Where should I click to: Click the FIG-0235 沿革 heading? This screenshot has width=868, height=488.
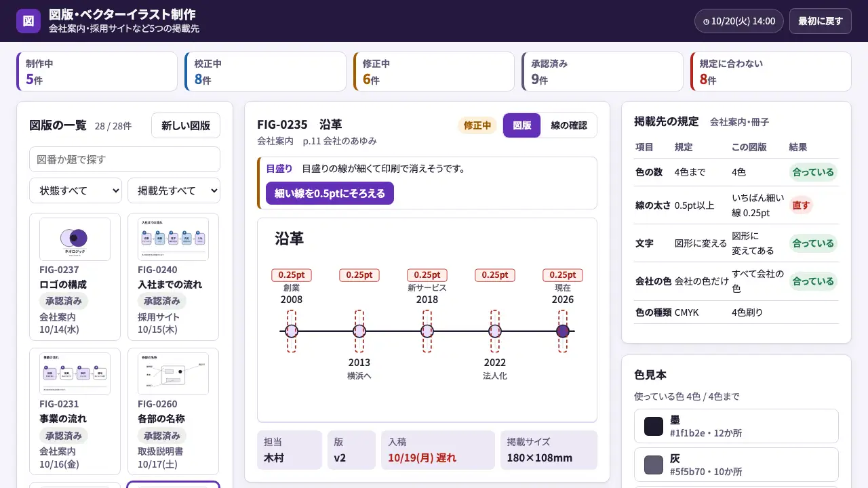(300, 125)
